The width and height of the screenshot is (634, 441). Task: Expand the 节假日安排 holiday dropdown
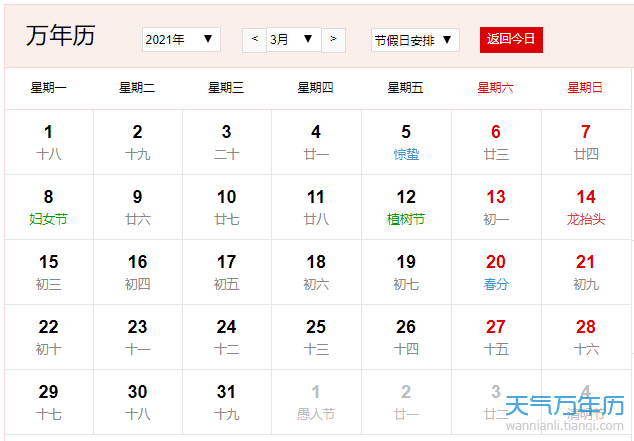415,40
